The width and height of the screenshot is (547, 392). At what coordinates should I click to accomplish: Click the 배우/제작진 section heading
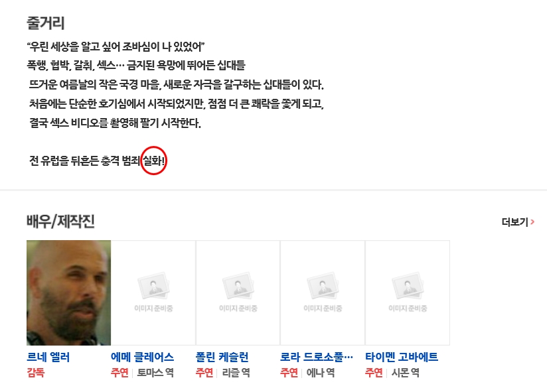(x=60, y=222)
